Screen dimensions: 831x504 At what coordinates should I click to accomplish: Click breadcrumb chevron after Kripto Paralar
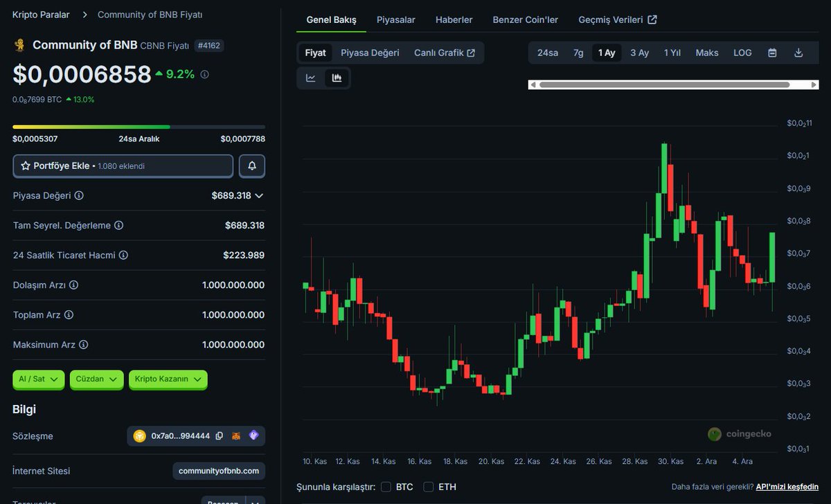pos(84,15)
